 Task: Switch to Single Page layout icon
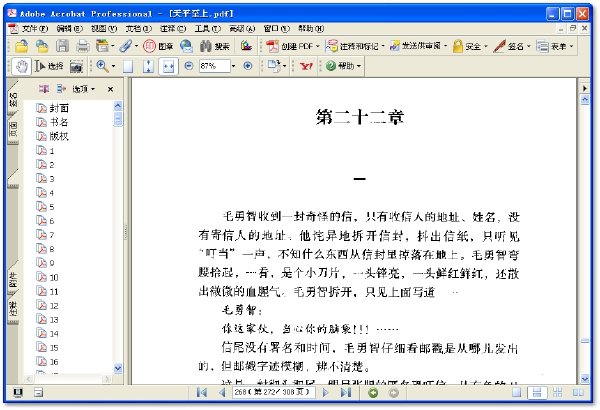(516, 392)
